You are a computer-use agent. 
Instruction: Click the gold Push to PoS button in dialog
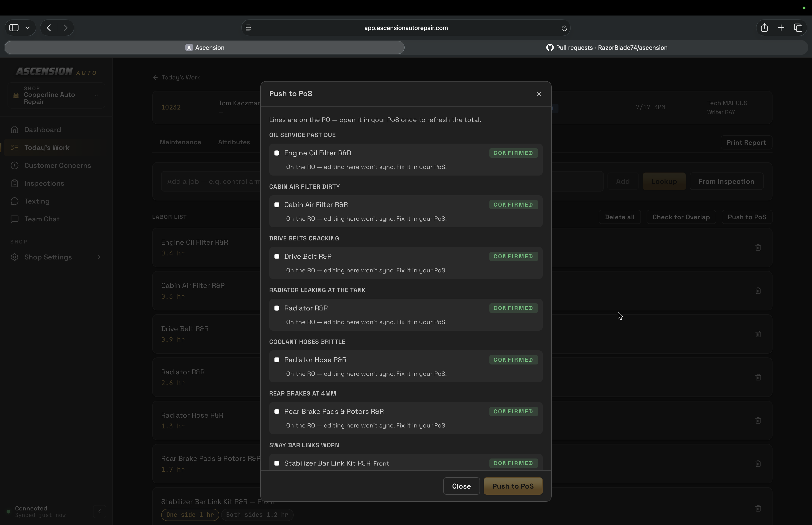coord(513,486)
